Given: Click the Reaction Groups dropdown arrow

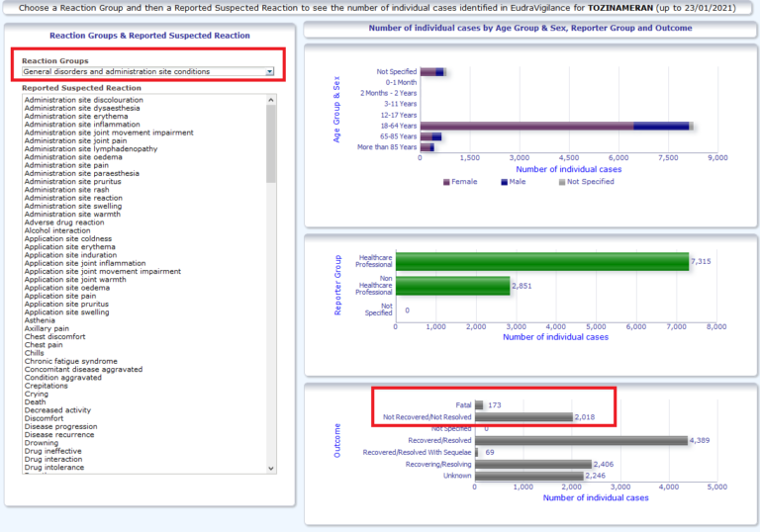Looking at the screenshot, I should [269, 71].
